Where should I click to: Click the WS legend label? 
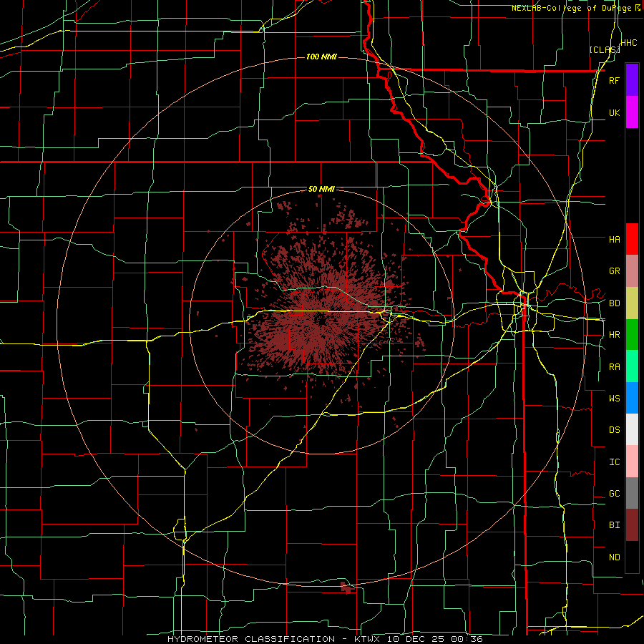[x=614, y=399]
